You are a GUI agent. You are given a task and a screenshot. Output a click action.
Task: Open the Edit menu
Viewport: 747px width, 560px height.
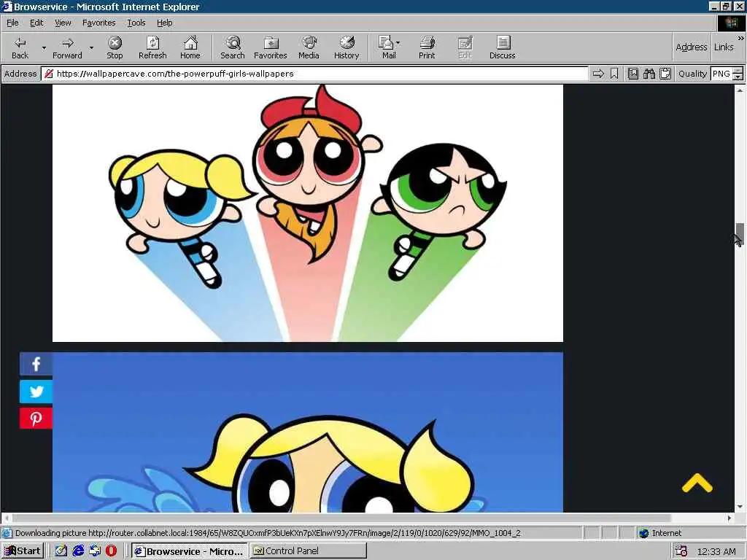[x=36, y=23]
